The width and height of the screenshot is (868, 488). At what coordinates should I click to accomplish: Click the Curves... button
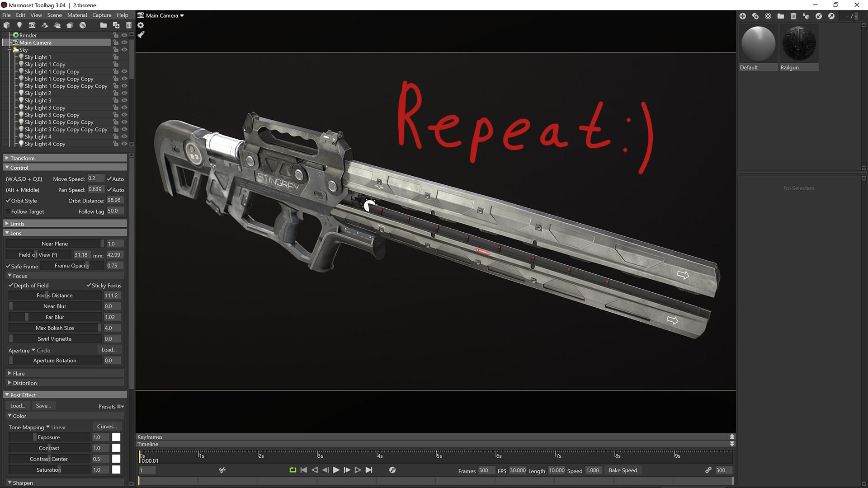[x=107, y=427]
